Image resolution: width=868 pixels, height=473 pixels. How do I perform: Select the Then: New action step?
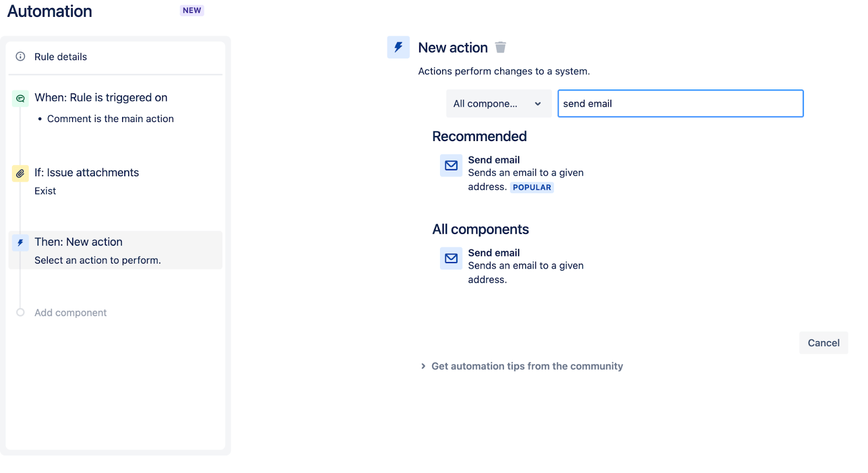pos(79,242)
